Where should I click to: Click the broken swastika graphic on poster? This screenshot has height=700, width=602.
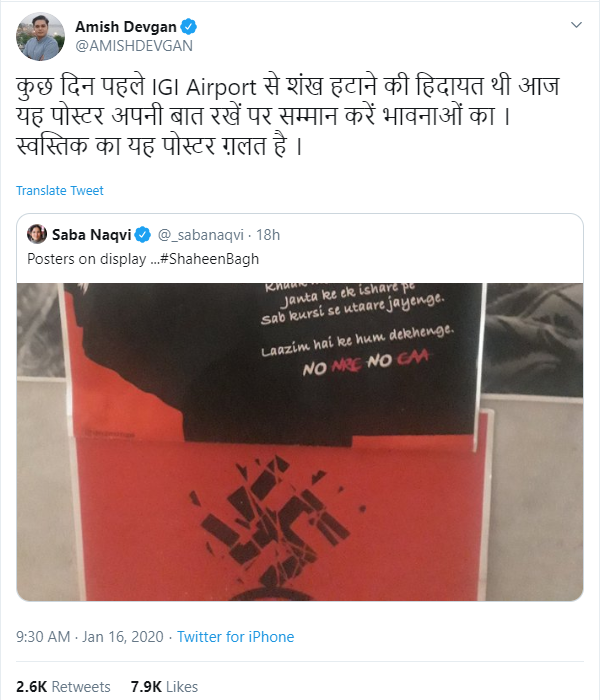277,522
